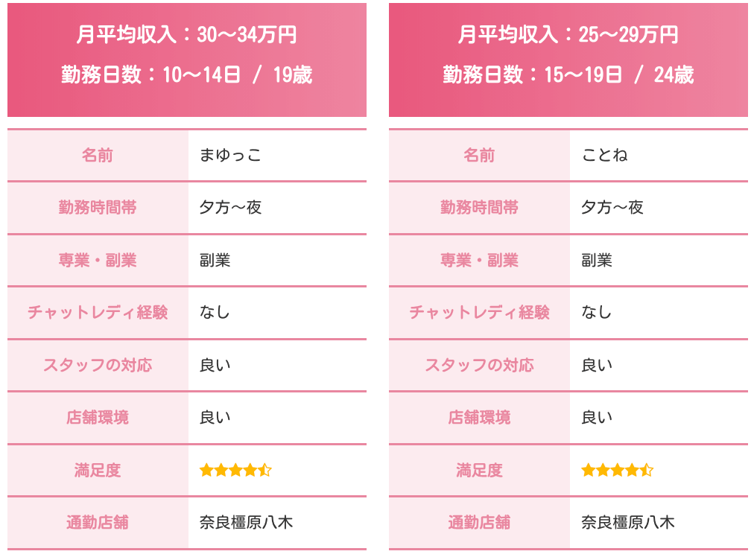Click the 30〜34万円 monthly income header
Viewport: 754px width, 560px height.
coord(186,34)
